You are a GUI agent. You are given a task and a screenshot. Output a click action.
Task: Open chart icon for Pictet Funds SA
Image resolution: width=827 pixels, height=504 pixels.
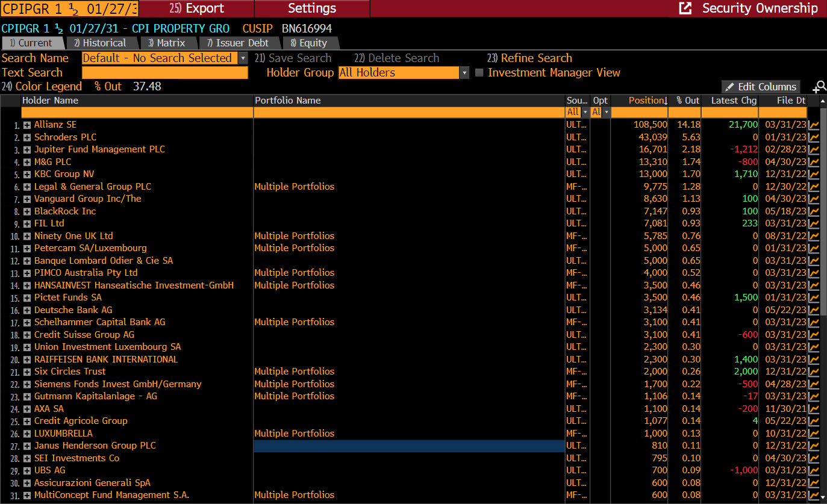(814, 297)
